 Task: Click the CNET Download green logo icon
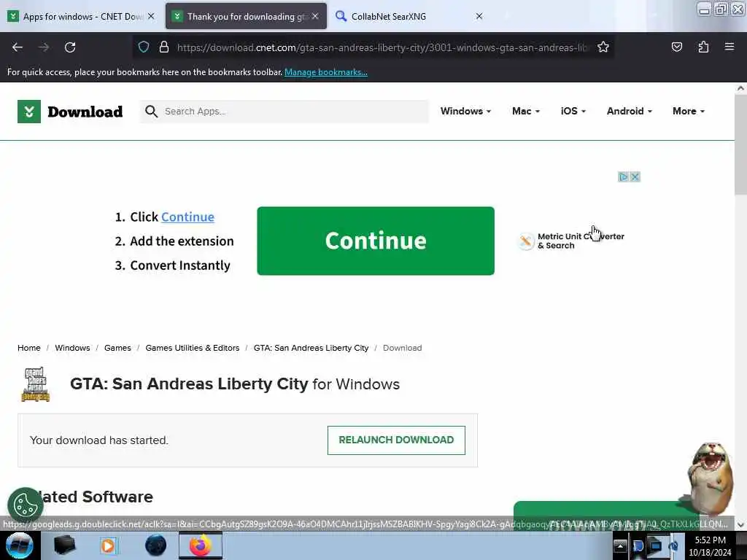click(x=29, y=112)
